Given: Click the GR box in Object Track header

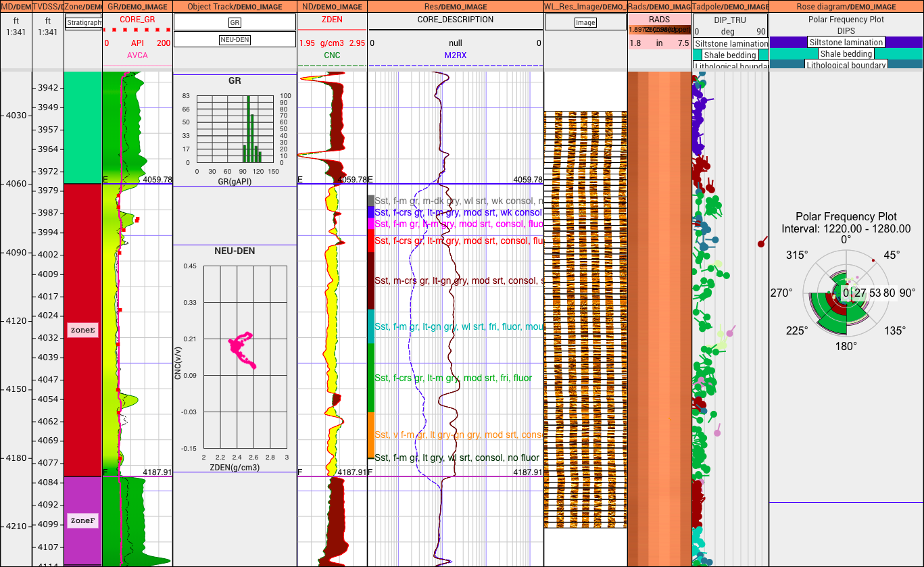Looking at the screenshot, I should click(x=235, y=22).
